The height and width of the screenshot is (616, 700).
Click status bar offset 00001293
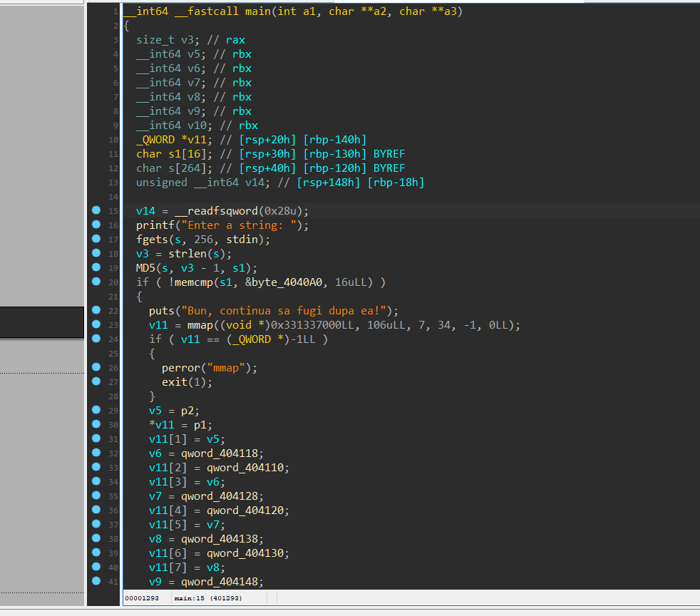(x=142, y=598)
